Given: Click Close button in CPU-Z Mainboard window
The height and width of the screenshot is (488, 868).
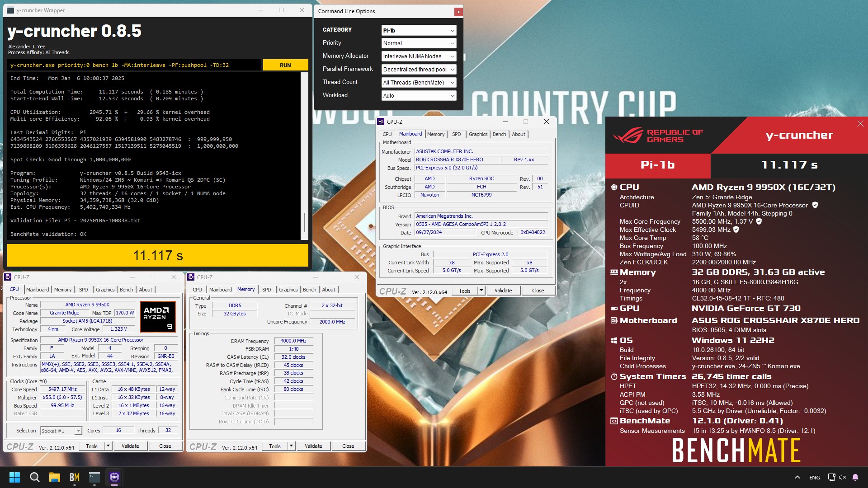Looking at the screenshot, I should (x=538, y=291).
